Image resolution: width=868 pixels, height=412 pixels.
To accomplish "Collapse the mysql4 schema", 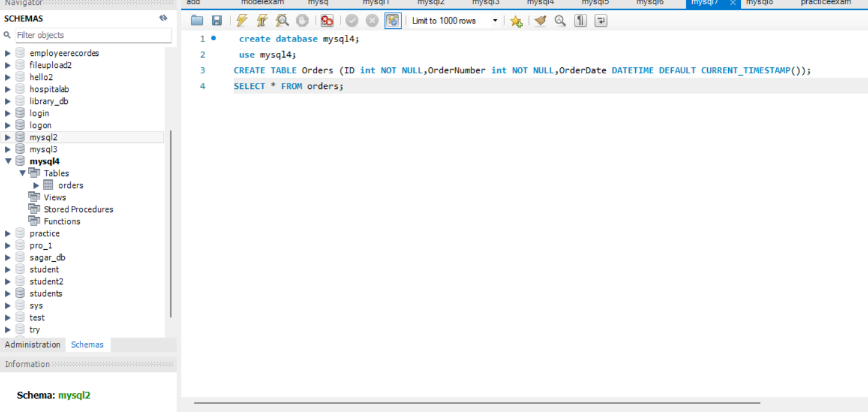I will 8,161.
